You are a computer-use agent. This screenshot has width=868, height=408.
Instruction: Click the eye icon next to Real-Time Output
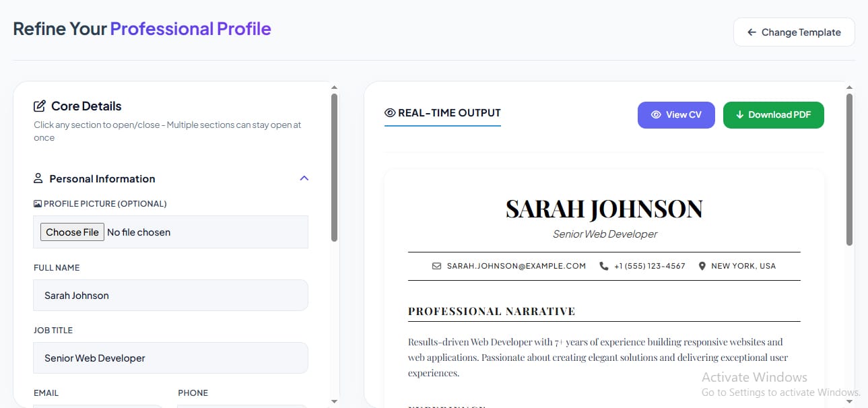390,113
